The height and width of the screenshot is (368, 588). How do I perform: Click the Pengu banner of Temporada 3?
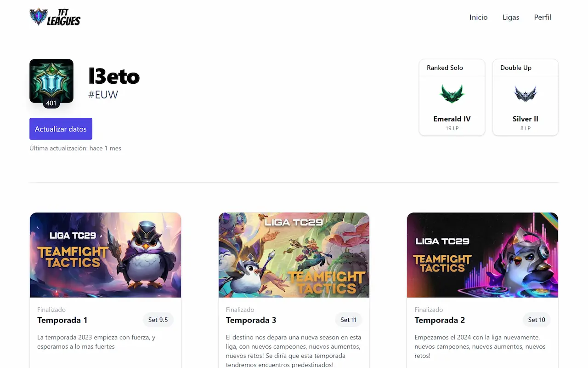294,254
